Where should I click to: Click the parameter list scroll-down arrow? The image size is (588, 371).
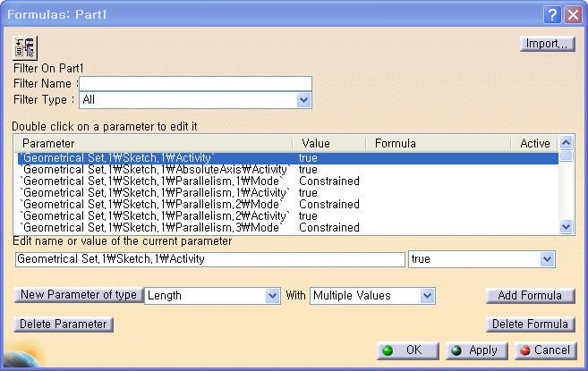pyautogui.click(x=567, y=227)
